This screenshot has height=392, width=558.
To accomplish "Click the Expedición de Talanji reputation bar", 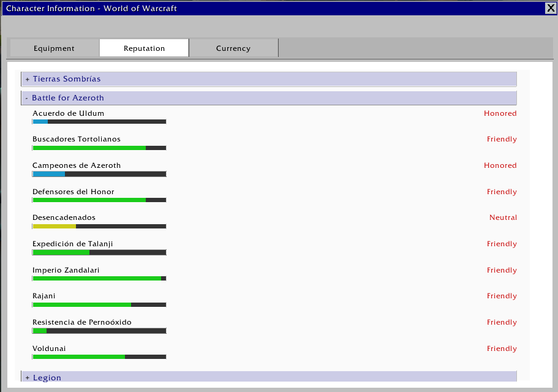I will (x=99, y=252).
